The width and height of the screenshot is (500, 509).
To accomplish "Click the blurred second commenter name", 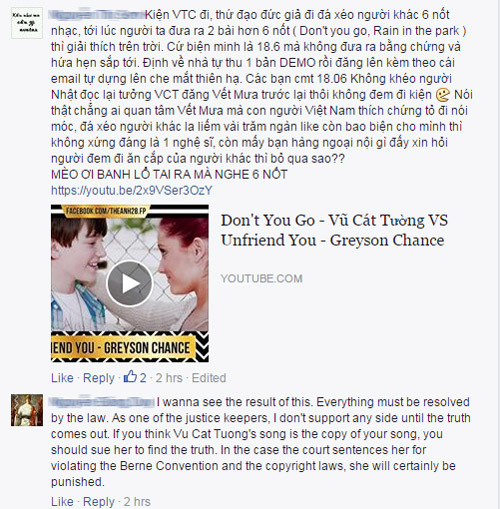I will click(x=102, y=402).
